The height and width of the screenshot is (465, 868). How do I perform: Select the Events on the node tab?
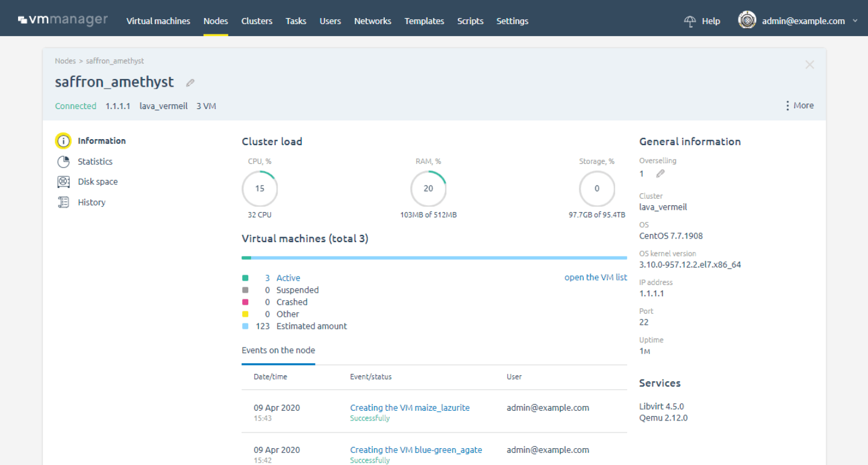278,350
